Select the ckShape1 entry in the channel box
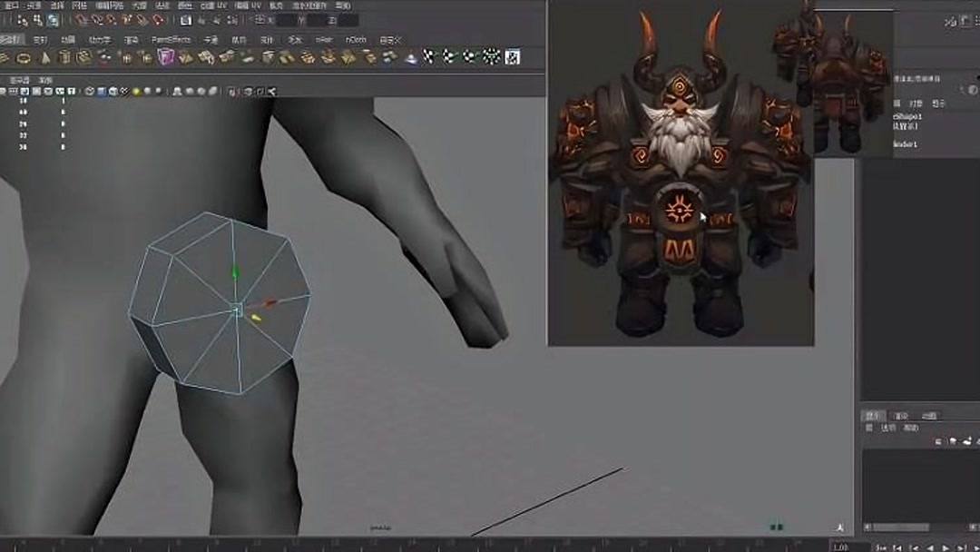980x552 pixels. tap(906, 116)
